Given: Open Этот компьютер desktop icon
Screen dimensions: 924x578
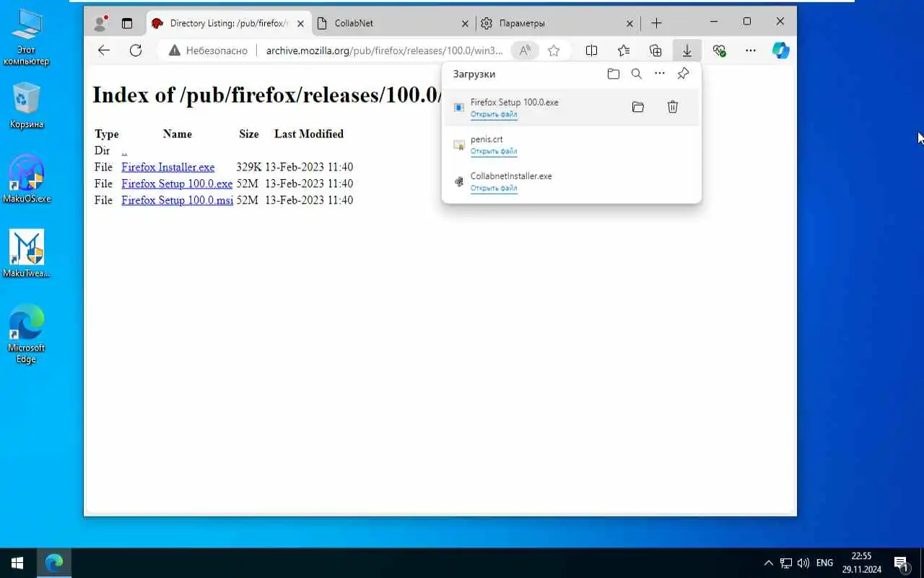Looking at the screenshot, I should [x=27, y=36].
